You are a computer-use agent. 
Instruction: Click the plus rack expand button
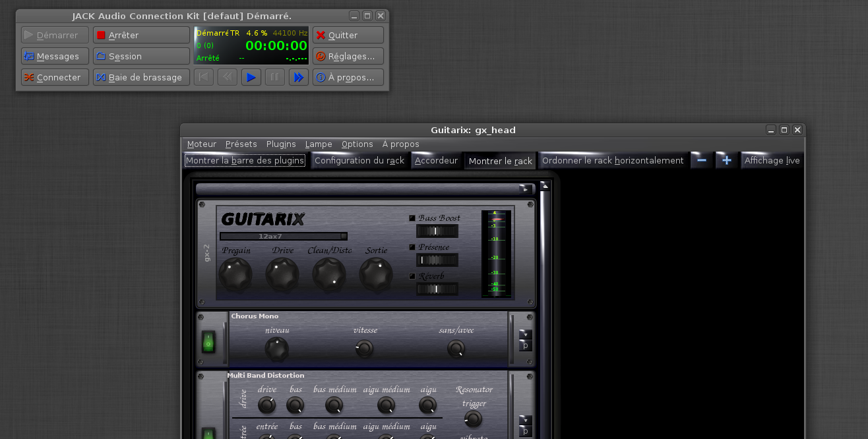coord(726,161)
